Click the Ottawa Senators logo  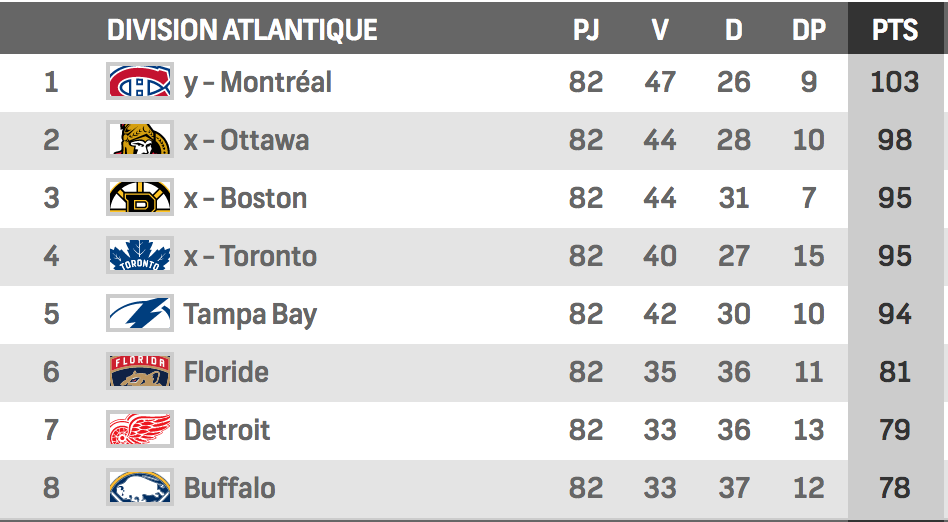click(x=140, y=139)
